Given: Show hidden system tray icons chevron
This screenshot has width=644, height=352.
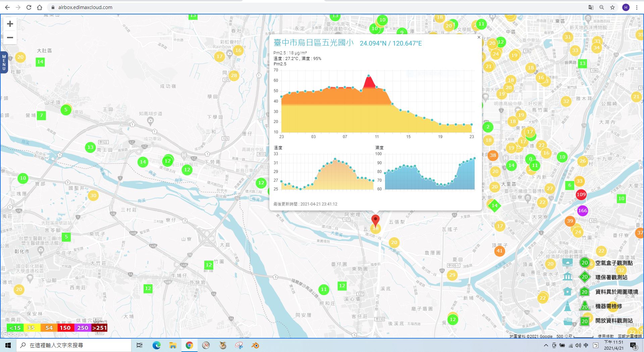Looking at the screenshot, I should point(546,345).
